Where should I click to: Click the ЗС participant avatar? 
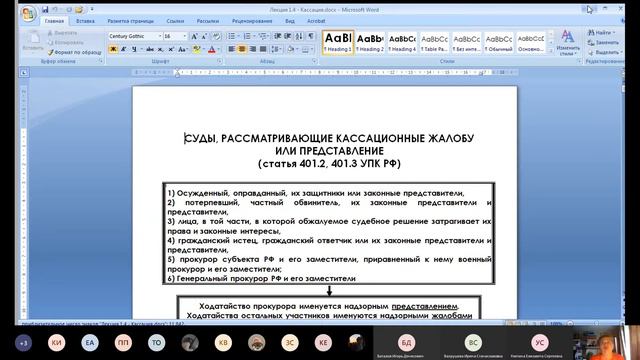(x=290, y=342)
